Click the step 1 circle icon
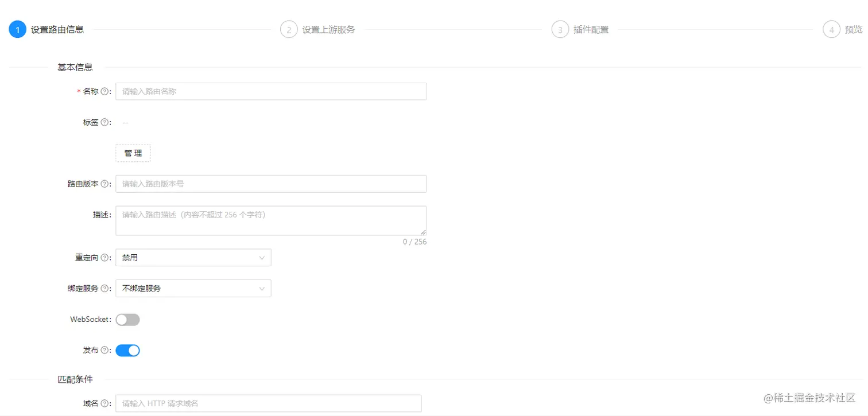The image size is (868, 416). point(18,29)
